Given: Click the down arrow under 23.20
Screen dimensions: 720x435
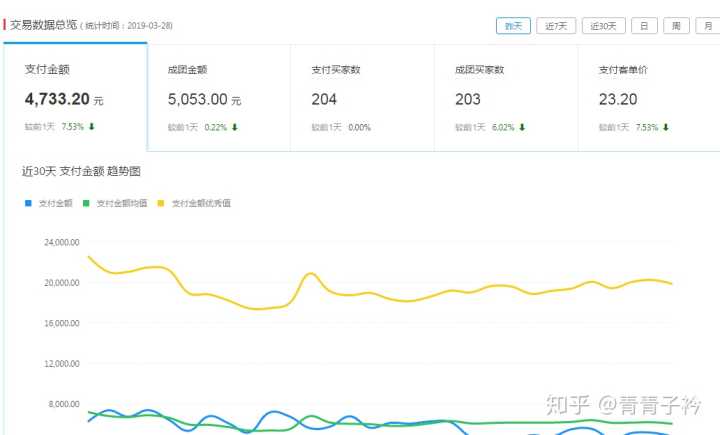Looking at the screenshot, I should [x=666, y=127].
